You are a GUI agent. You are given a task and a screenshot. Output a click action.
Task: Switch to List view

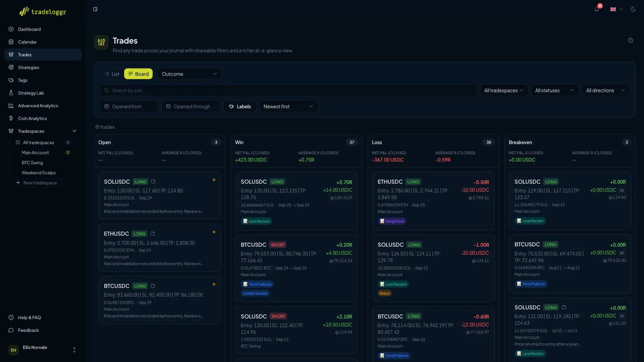click(112, 74)
